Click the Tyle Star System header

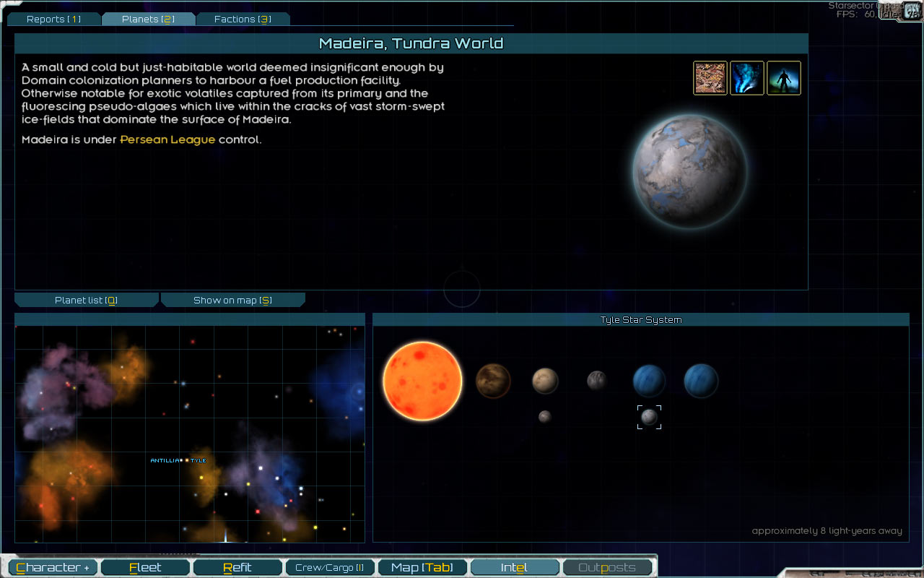pos(641,320)
